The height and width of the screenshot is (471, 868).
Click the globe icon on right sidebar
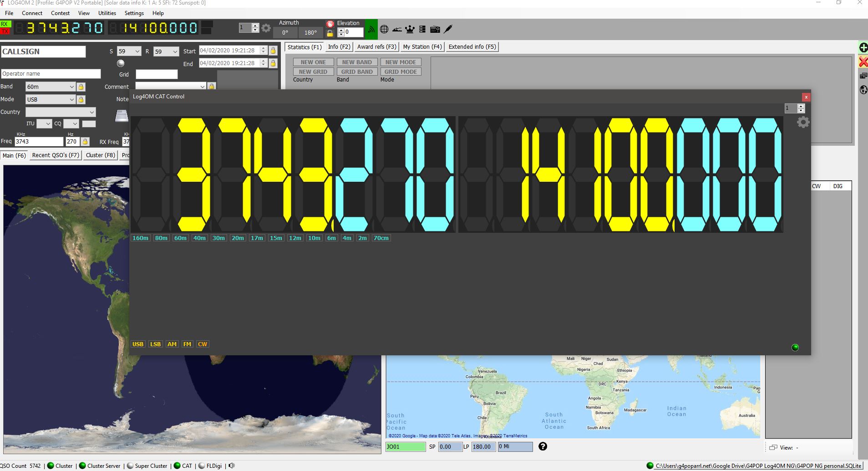pyautogui.click(x=863, y=90)
